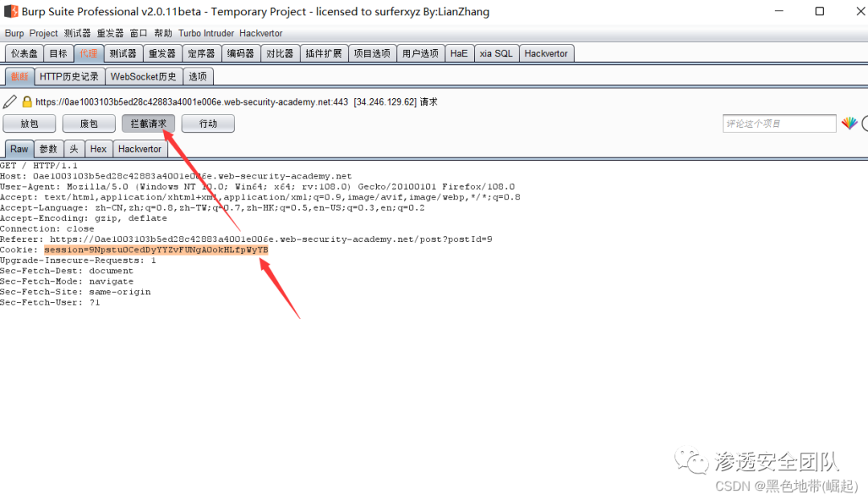Open the Turbo Intruder menu
Image resolution: width=868 pixels, height=500 pixels.
(206, 33)
